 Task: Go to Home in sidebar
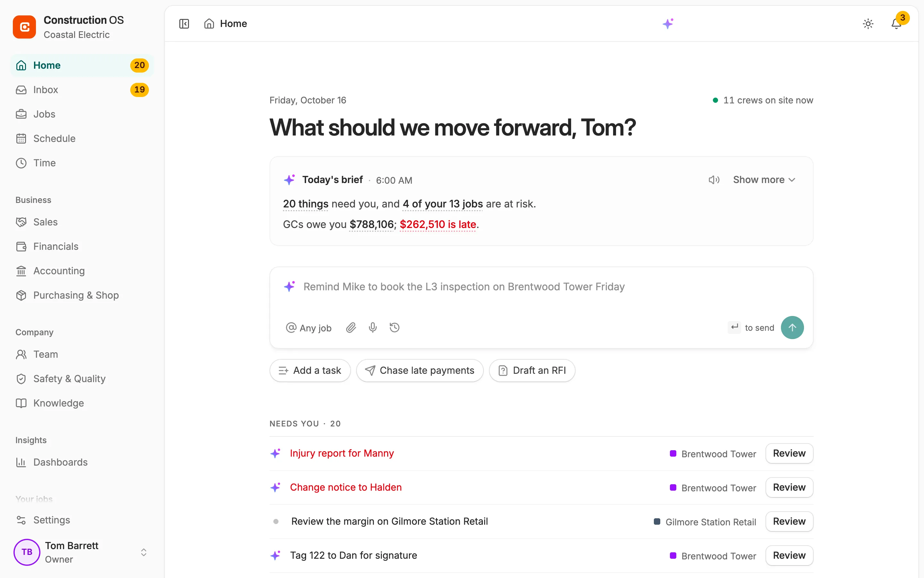[82, 66]
